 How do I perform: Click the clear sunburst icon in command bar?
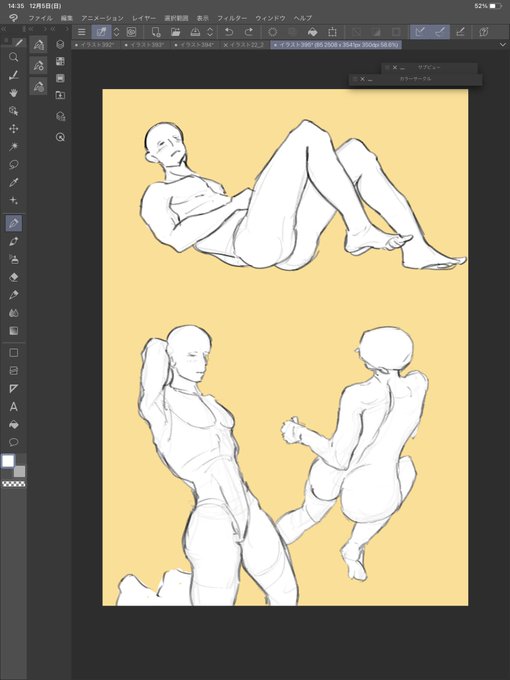272,32
